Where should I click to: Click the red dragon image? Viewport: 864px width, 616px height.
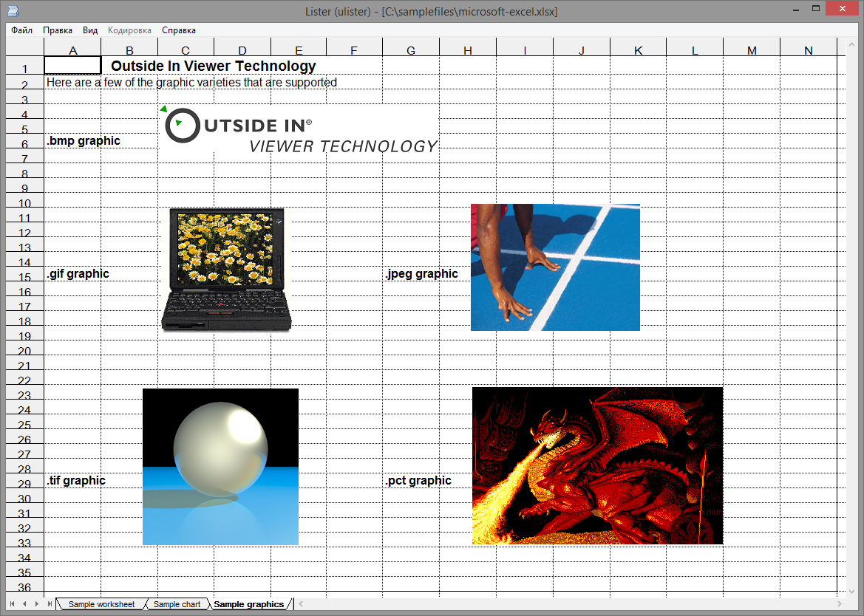pos(597,466)
